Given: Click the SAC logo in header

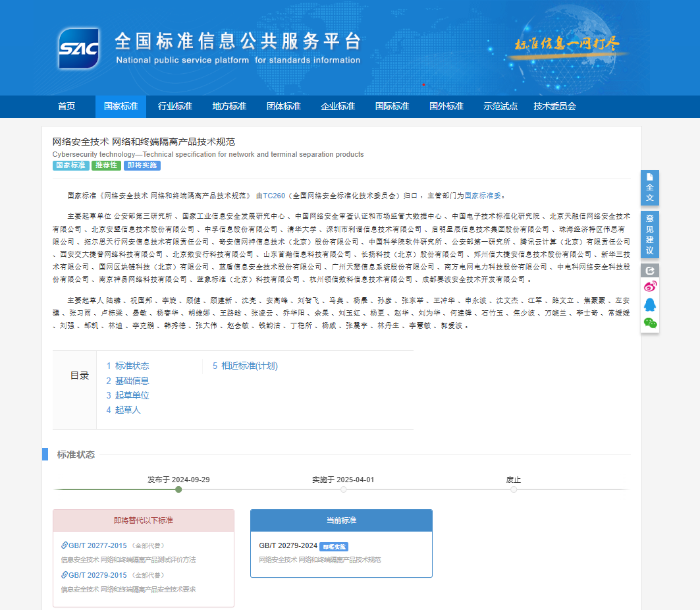Looking at the screenshot, I should (79, 48).
